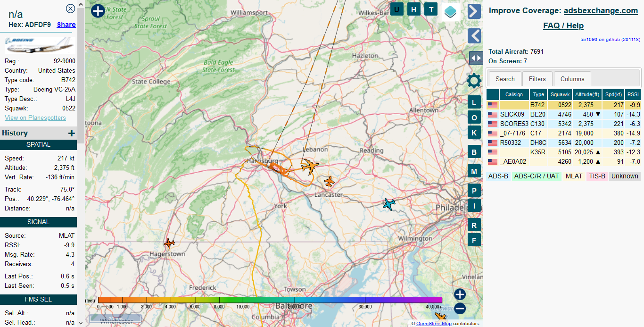Click the US flag in SLICK09 row
This screenshot has height=327, width=644.
pos(493,114)
